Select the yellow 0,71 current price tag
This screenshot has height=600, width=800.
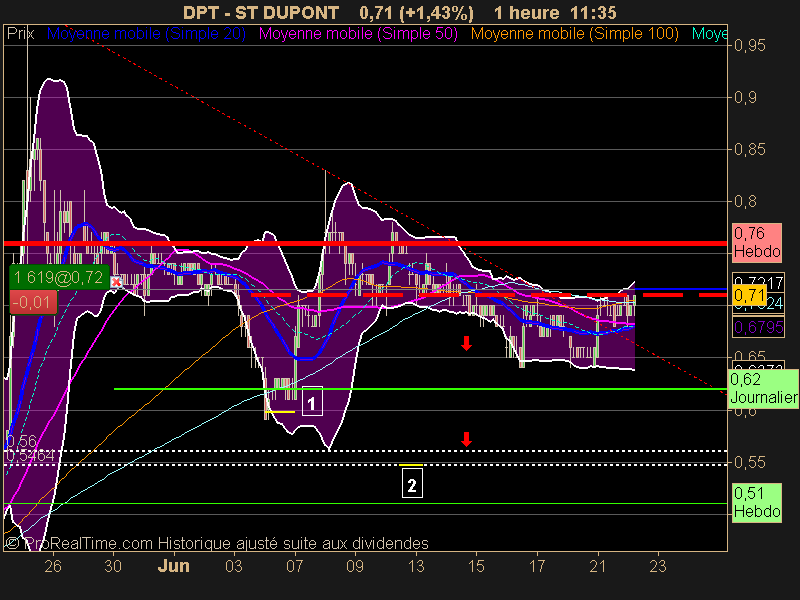coord(749,295)
